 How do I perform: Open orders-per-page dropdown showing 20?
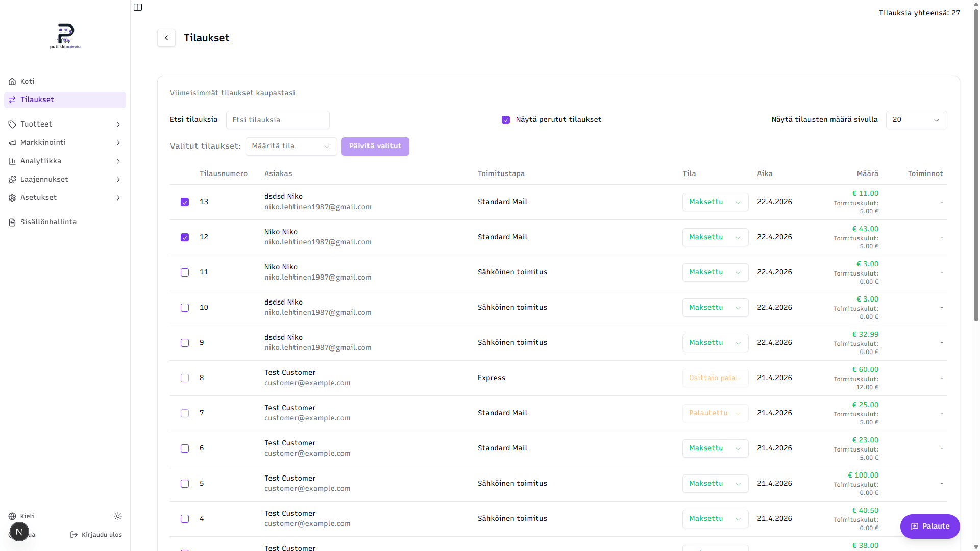(x=916, y=120)
